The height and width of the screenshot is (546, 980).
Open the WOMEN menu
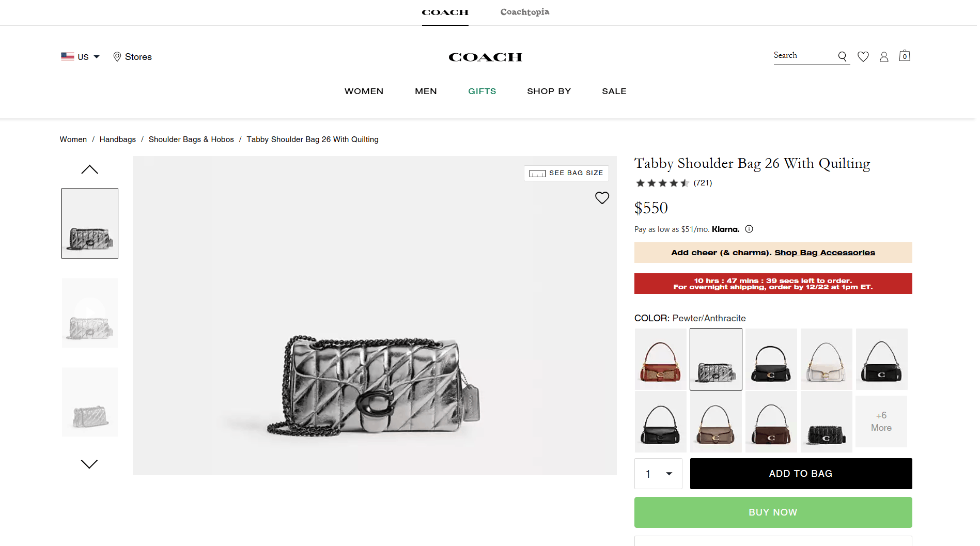pos(364,91)
